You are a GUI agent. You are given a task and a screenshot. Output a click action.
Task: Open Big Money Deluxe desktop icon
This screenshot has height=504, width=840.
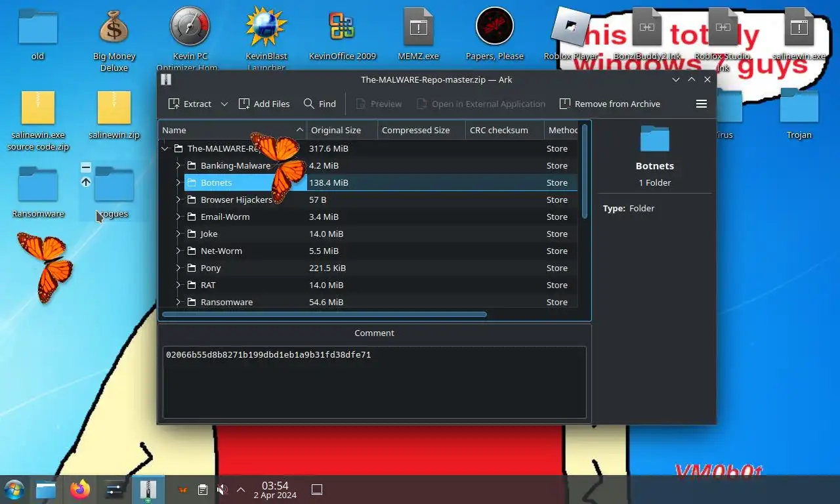(114, 39)
